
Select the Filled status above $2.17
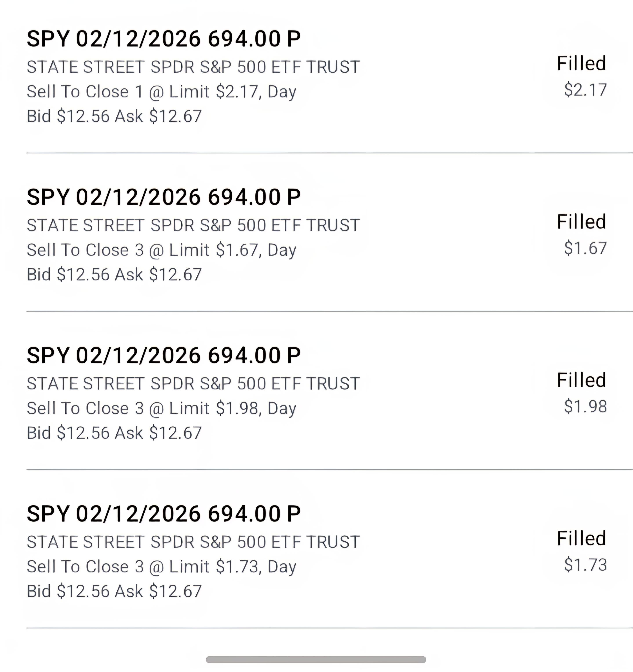point(581,64)
